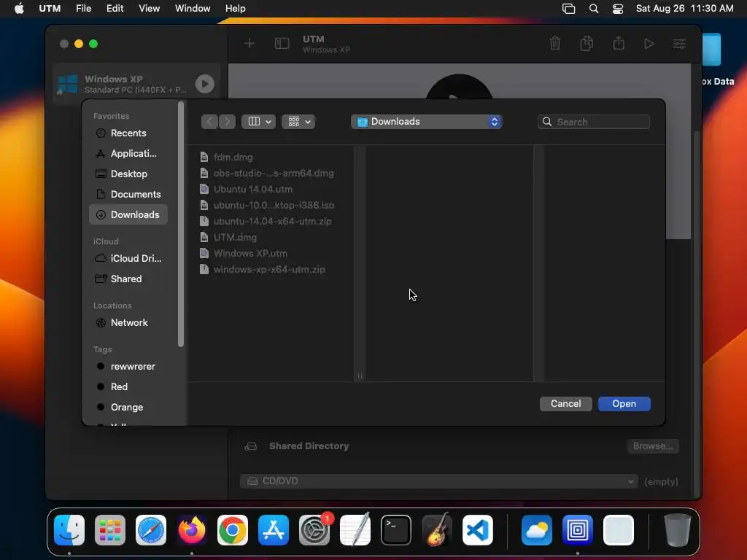Screen dimensions: 747x560
Task: Launch Launchpad from the Dock
Action: pos(110,530)
